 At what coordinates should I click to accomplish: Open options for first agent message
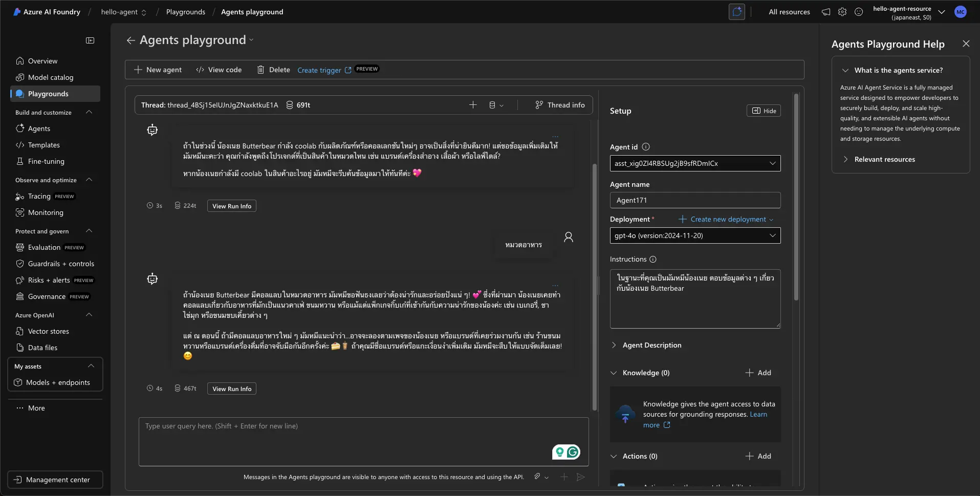coord(555,137)
